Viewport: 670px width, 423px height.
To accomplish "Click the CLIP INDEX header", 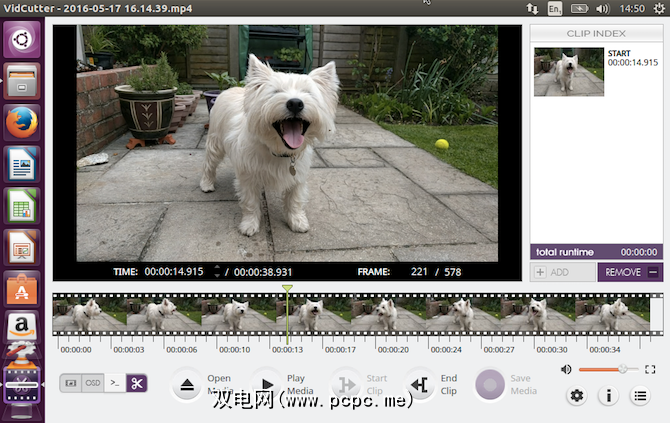I will 596,33.
